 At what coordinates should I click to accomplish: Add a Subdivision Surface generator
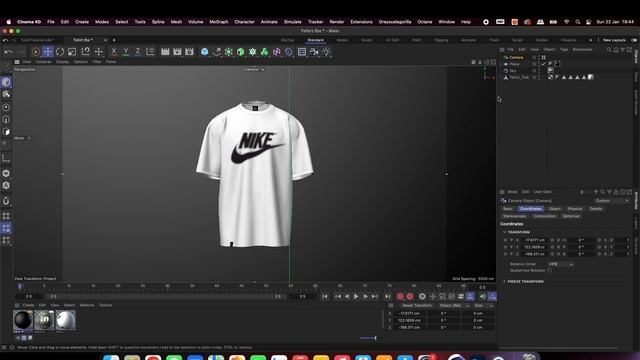(229, 52)
